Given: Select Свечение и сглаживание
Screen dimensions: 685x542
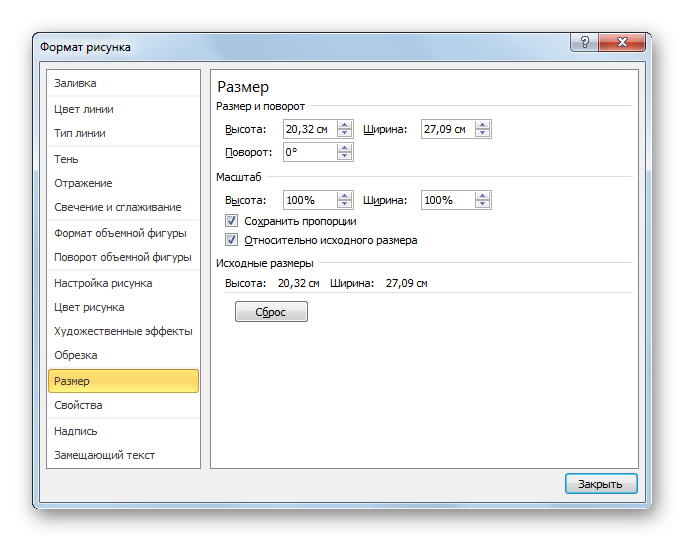Looking at the screenshot, I should (x=123, y=207).
